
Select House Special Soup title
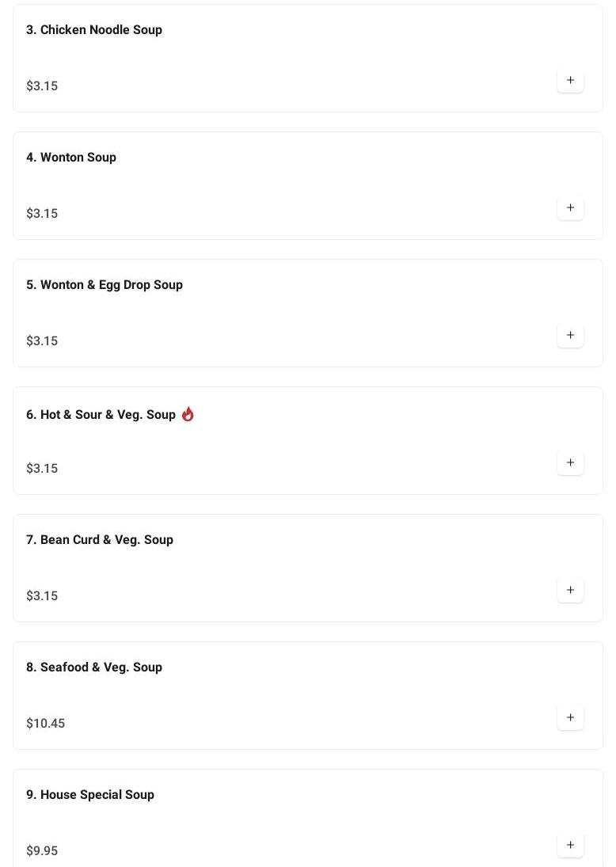(x=90, y=795)
